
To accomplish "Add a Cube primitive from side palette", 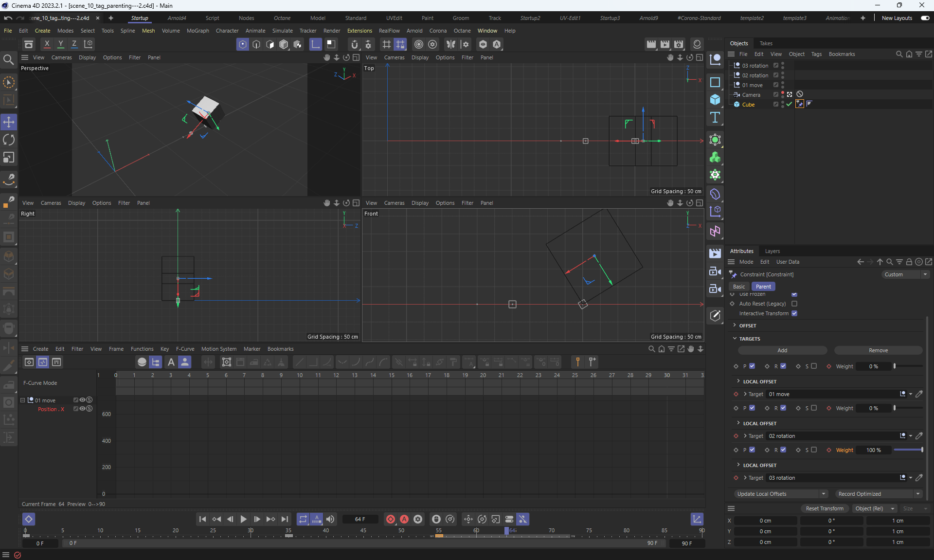I will 715,100.
